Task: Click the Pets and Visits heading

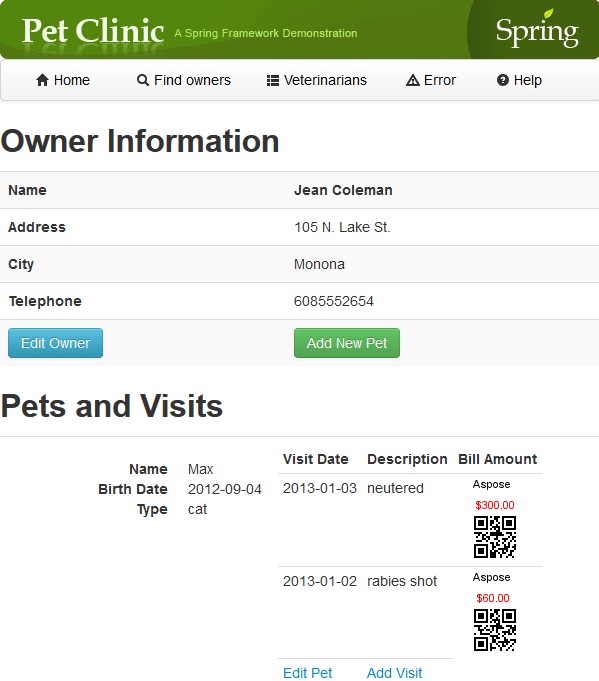Action: (x=112, y=406)
